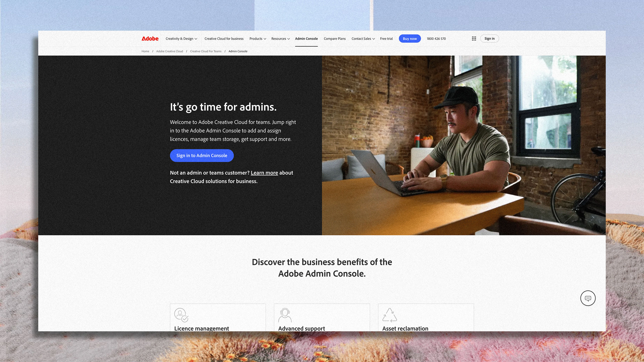Image resolution: width=644 pixels, height=362 pixels.
Task: Expand the Creativity & Design menu
Action: 181,38
